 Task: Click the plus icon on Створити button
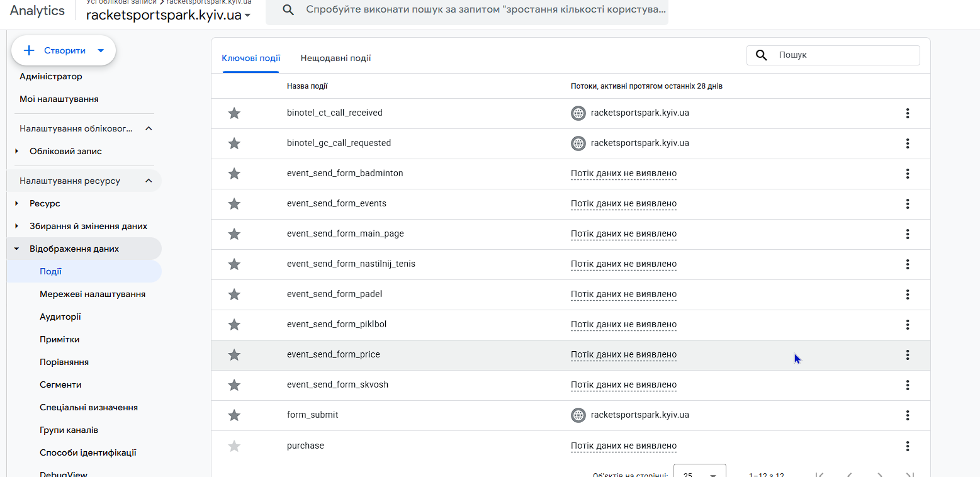click(29, 50)
